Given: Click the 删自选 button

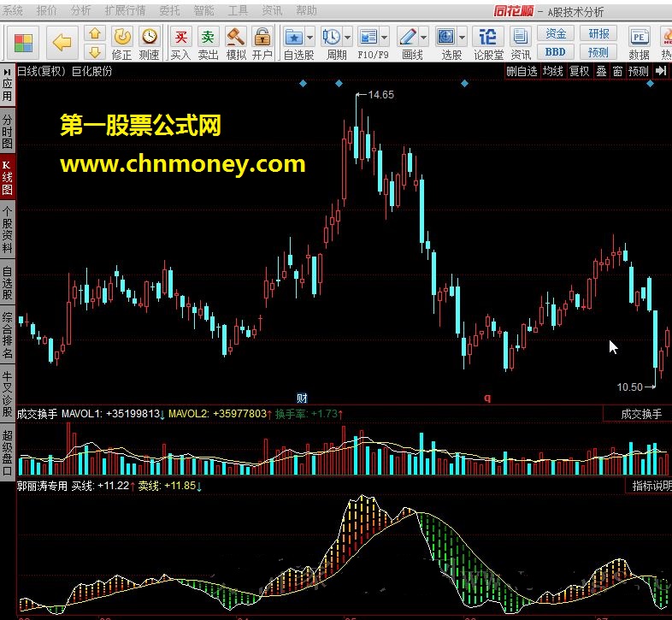Looking at the screenshot, I should point(522,71).
